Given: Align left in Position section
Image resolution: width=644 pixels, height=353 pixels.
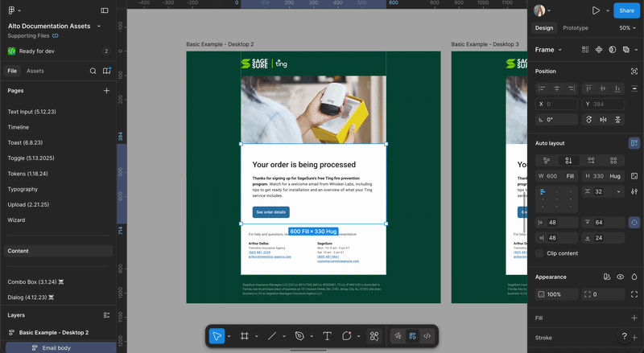Looking at the screenshot, I should [542, 88].
